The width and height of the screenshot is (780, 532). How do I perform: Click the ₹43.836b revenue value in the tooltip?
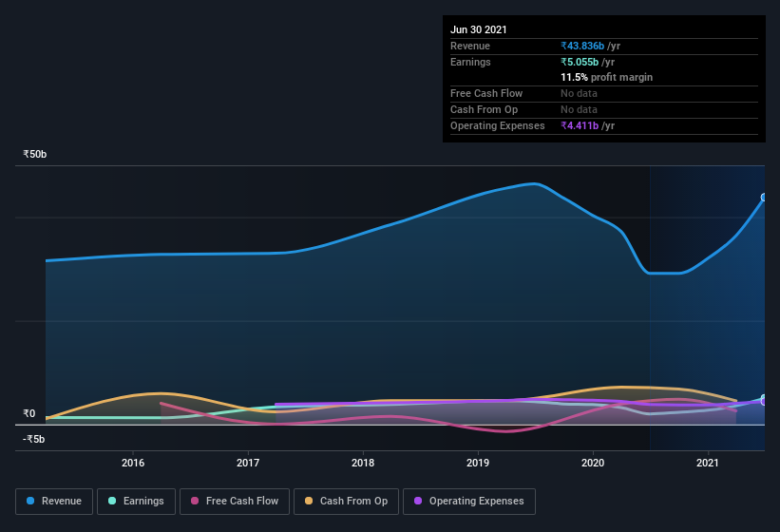582,46
